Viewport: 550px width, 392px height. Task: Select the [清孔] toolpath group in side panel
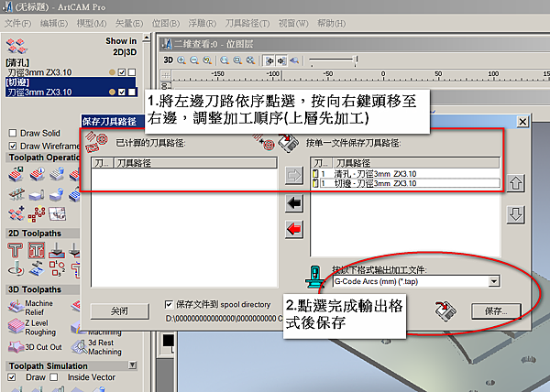[x=17, y=62]
